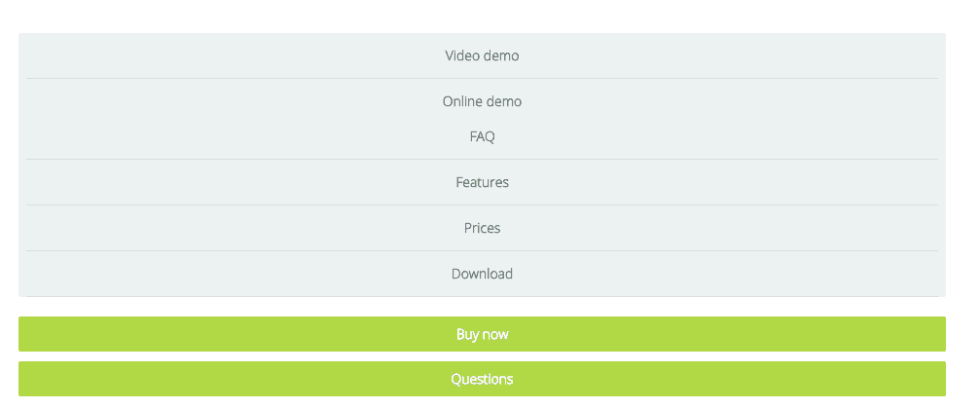The height and width of the screenshot is (410, 980).
Task: Click the Download text label
Action: click(482, 273)
